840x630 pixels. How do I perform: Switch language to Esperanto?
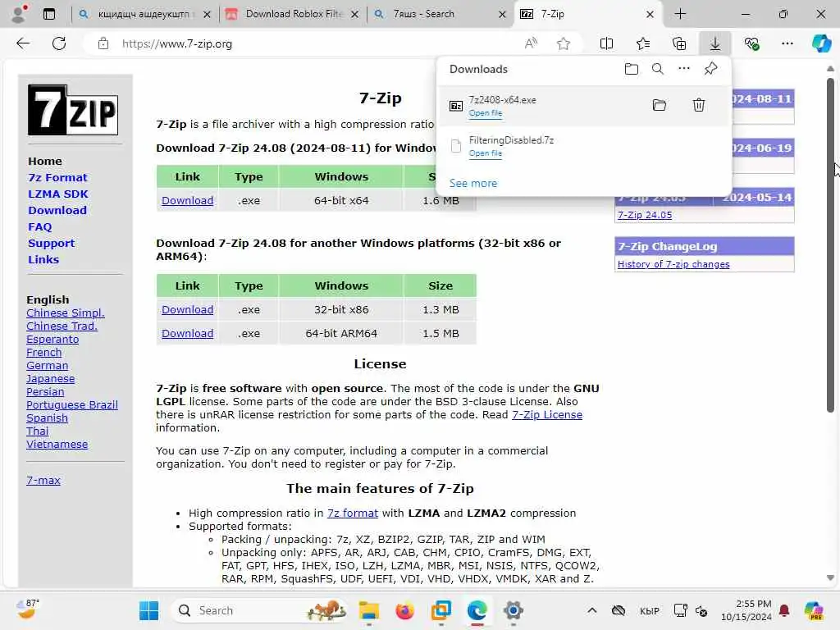tap(52, 339)
